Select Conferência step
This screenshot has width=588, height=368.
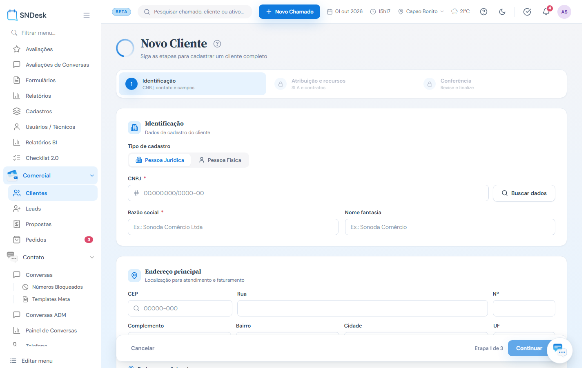click(490, 84)
